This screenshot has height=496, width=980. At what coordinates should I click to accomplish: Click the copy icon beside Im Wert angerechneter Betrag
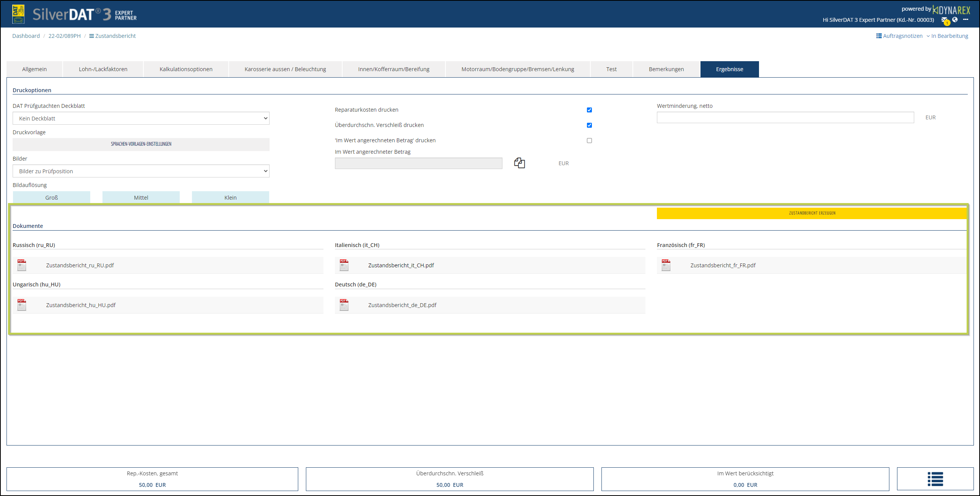519,163
